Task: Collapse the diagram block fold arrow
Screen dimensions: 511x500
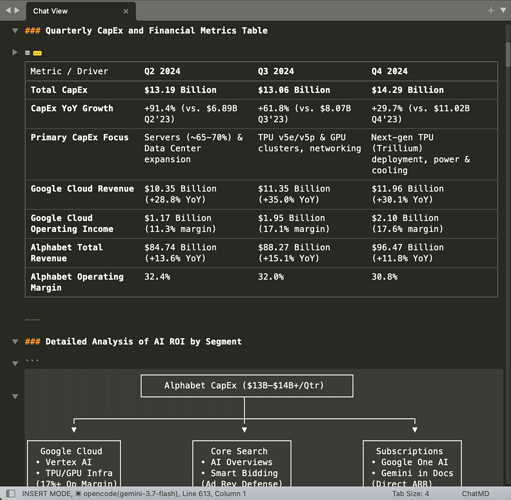Action: [15, 396]
